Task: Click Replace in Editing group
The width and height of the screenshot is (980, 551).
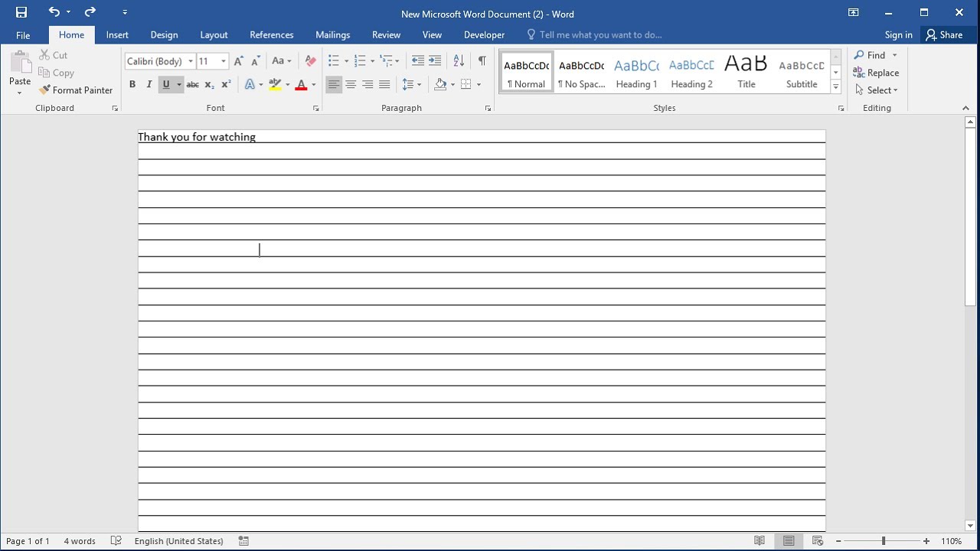Action: 876,73
